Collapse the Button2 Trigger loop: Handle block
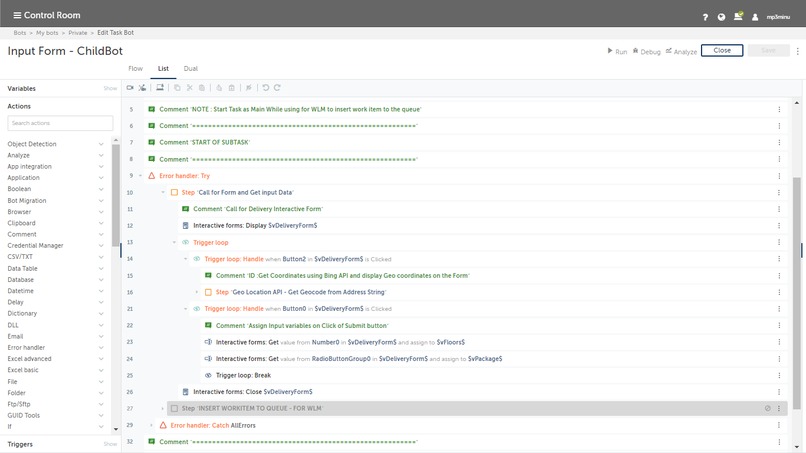 pos(186,259)
